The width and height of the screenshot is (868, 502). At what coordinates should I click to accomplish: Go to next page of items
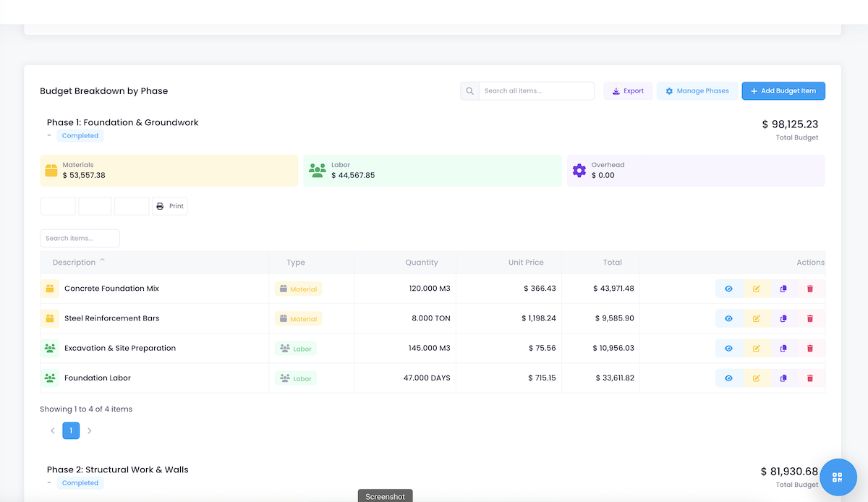point(90,431)
